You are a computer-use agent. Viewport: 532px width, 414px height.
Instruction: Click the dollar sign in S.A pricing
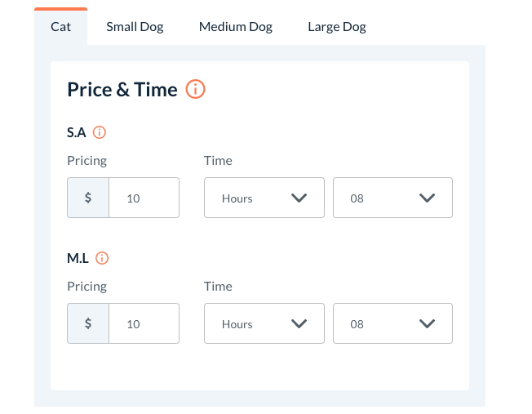88,198
